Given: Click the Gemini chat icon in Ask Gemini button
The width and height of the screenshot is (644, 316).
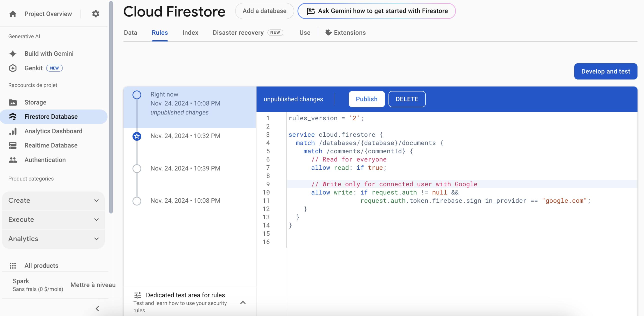Looking at the screenshot, I should click(311, 11).
